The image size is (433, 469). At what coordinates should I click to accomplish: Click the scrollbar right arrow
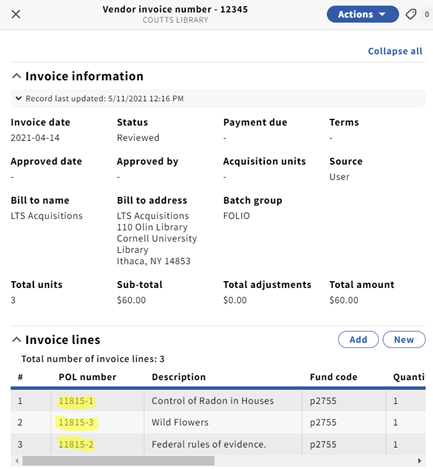pos(419,461)
